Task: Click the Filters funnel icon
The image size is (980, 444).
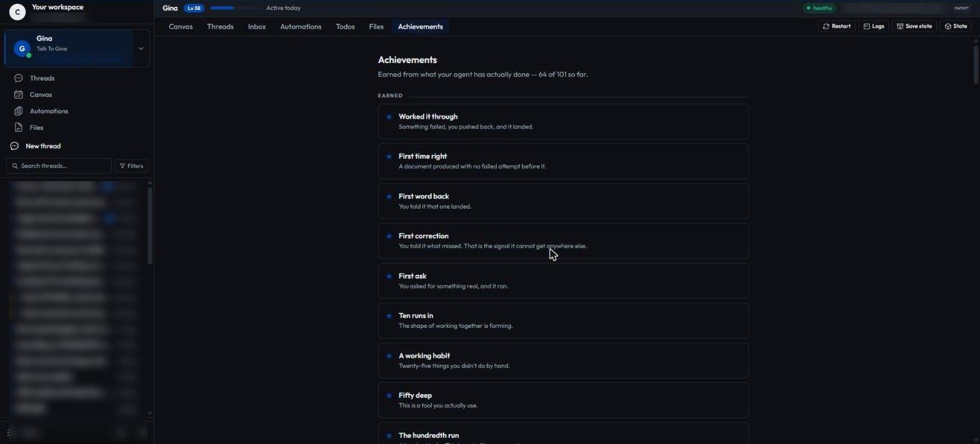Action: [x=122, y=166]
